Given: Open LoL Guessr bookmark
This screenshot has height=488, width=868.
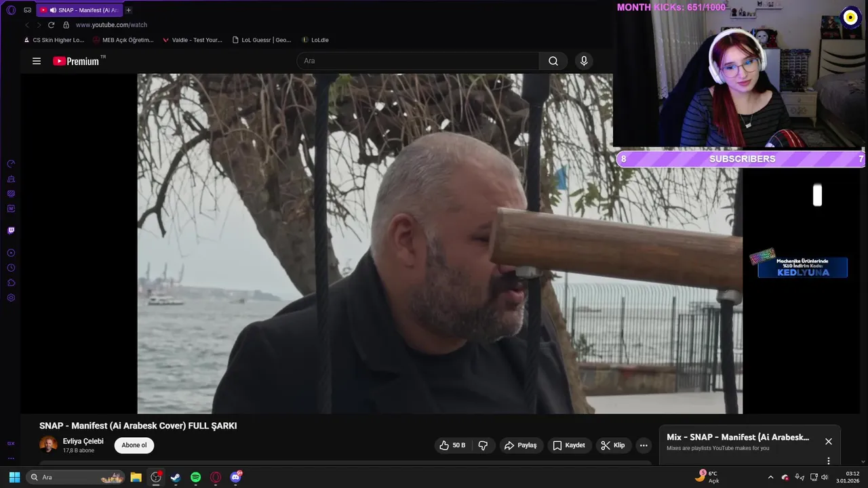Looking at the screenshot, I should (x=262, y=40).
